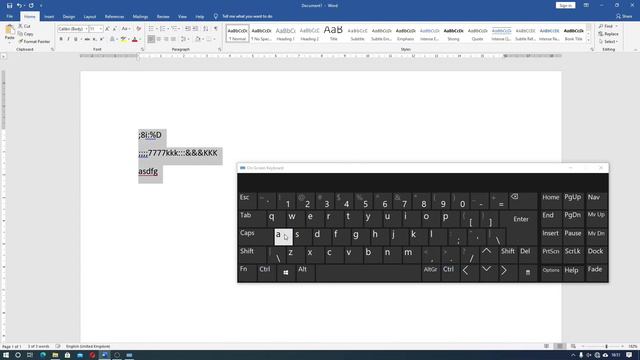Click the Copy command

click(26, 34)
